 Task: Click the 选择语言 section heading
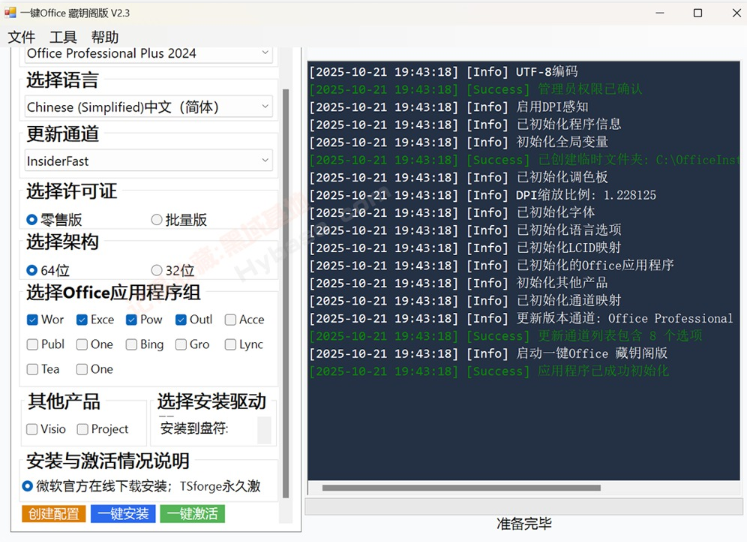point(62,80)
